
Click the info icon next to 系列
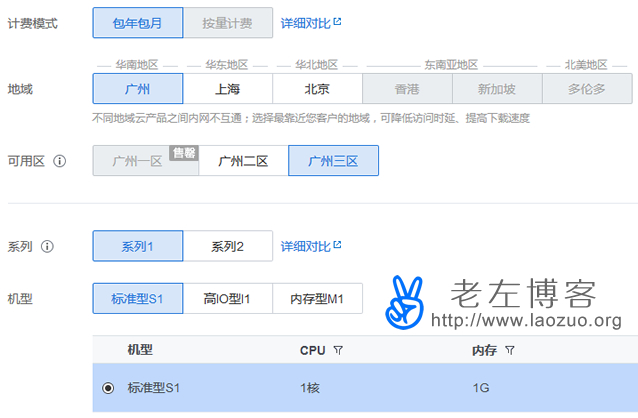(47, 246)
